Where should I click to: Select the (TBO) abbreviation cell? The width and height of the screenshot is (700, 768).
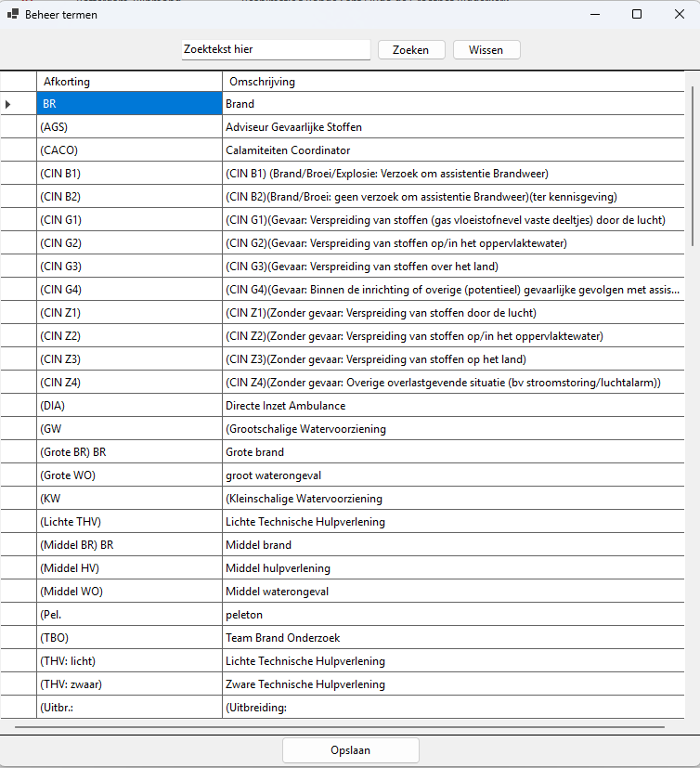pyautogui.click(x=129, y=638)
